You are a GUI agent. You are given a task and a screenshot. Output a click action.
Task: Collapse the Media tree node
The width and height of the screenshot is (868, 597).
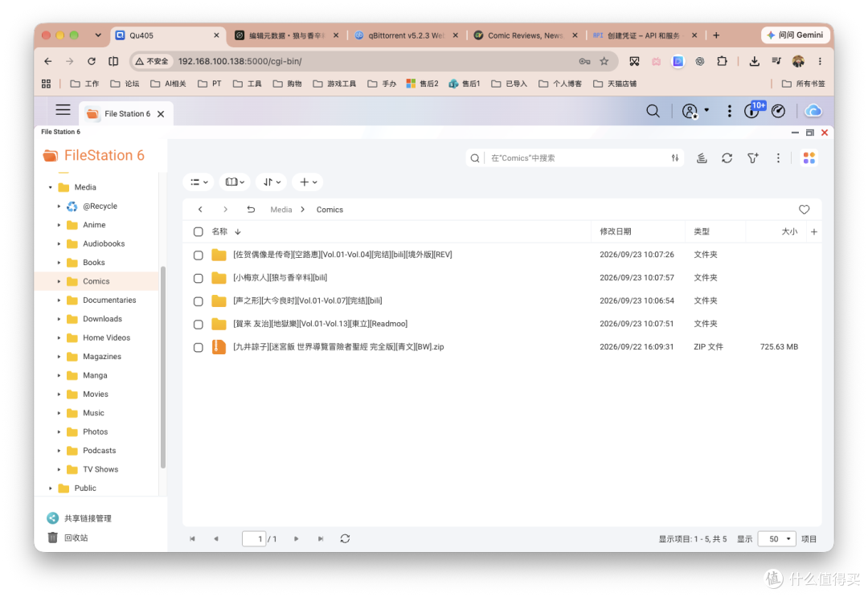(x=51, y=187)
